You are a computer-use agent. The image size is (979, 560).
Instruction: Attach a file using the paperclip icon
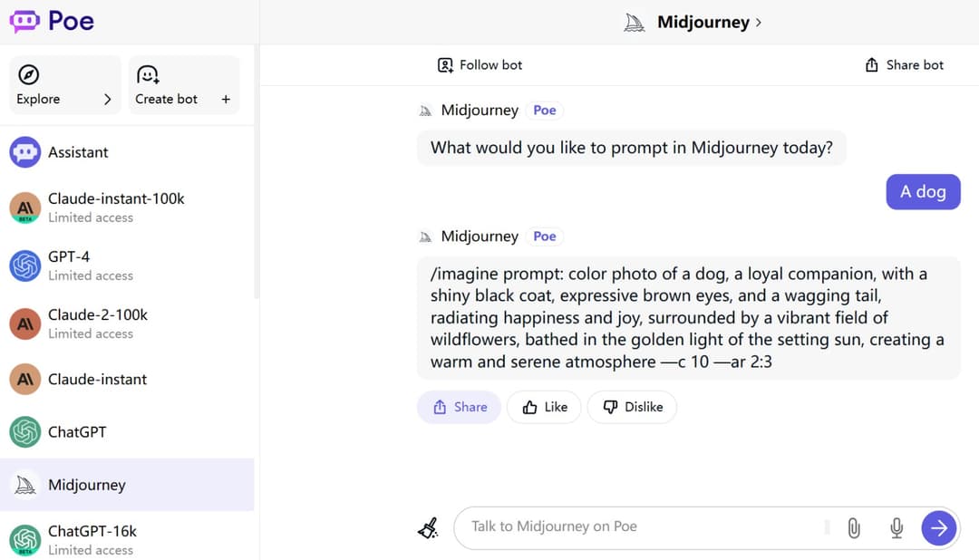click(853, 527)
